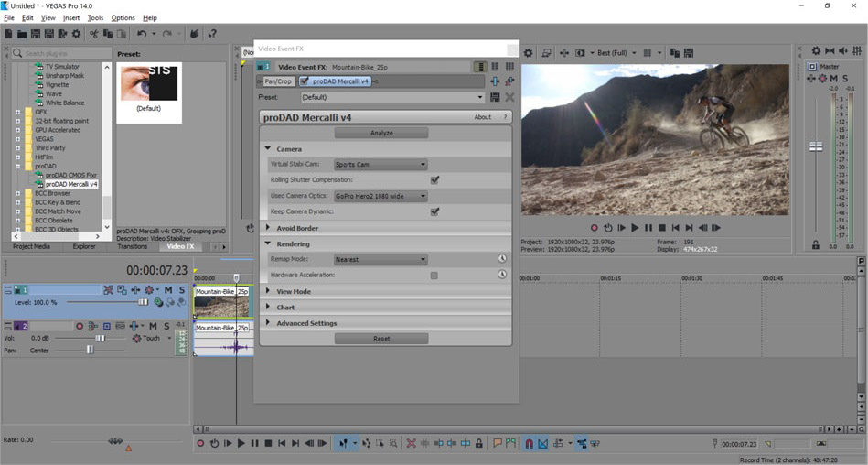Toggle Master bus Mute M button
868x465 pixels.
833,79
